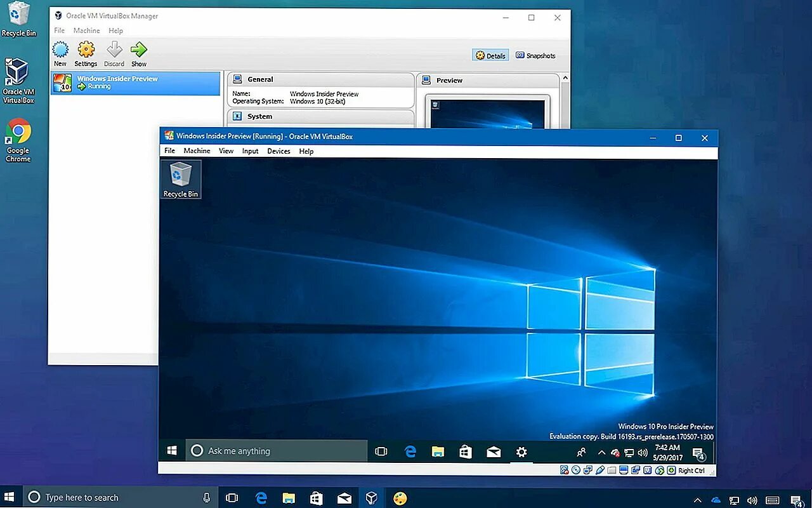Select Windows Insider Preview VM in list
The image size is (812, 508).
[x=135, y=83]
